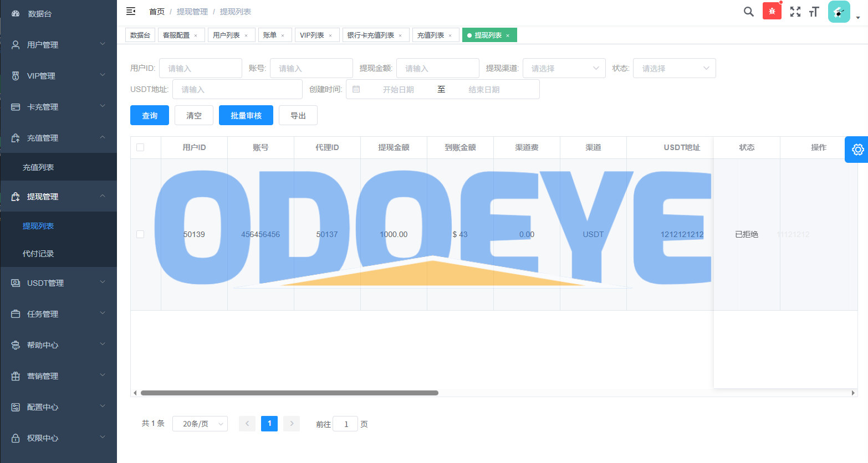Screen dimensions: 868x463
Task: Click the 批量审核 button
Action: (x=246, y=115)
